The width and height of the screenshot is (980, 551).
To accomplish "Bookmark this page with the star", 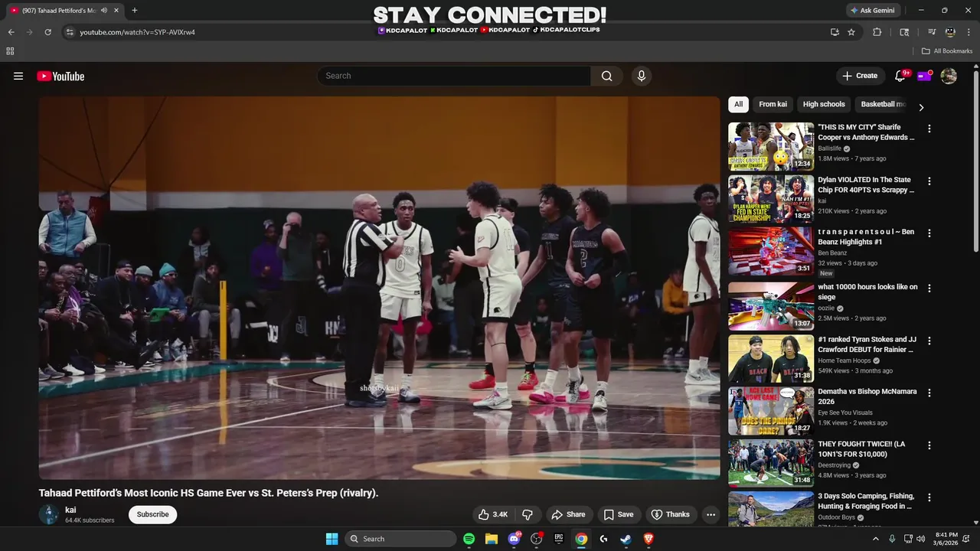I will coord(851,32).
